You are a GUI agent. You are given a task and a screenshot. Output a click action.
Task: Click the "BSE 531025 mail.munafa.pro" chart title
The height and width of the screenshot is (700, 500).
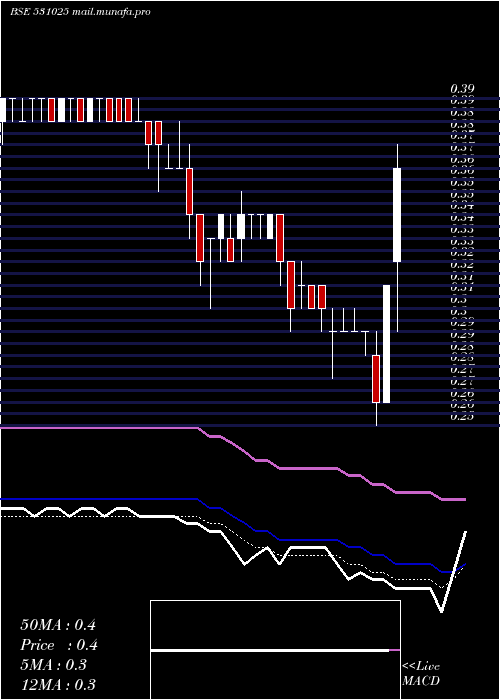click(x=80, y=12)
